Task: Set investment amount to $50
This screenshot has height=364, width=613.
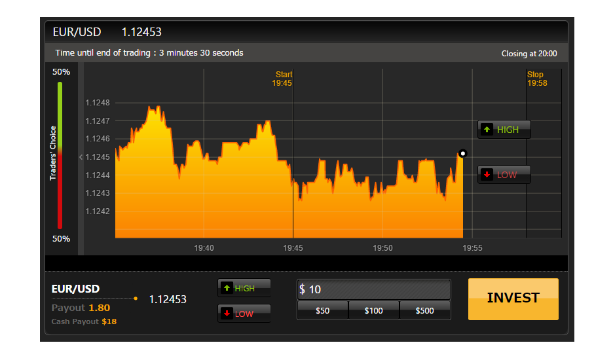Action: click(x=322, y=311)
